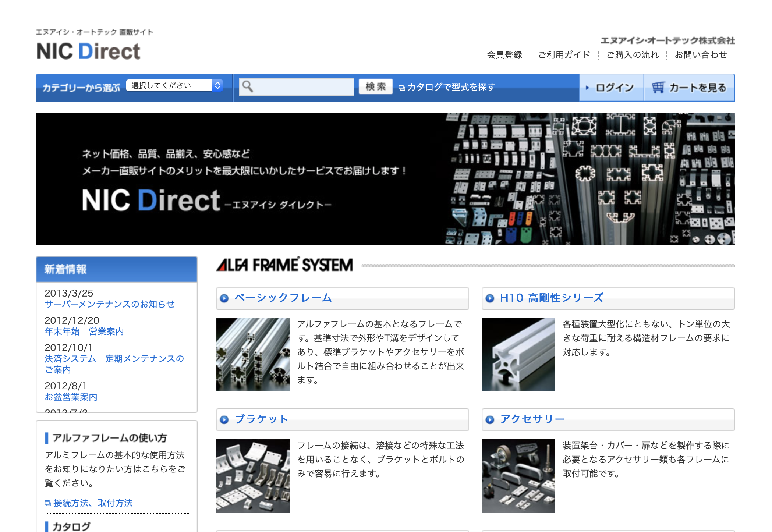Click the カートを見る button
Image resolution: width=772 pixels, height=532 pixels.
pos(689,88)
